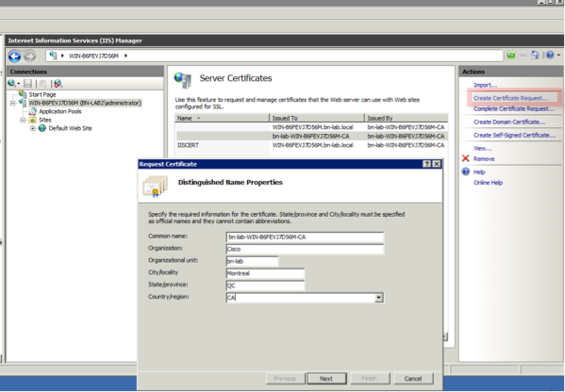The image size is (565, 392).
Task: Click Complete Certificate Request action
Action: (514, 108)
